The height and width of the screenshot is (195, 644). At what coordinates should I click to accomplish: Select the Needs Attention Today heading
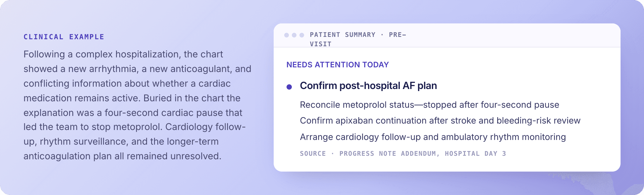(x=338, y=65)
